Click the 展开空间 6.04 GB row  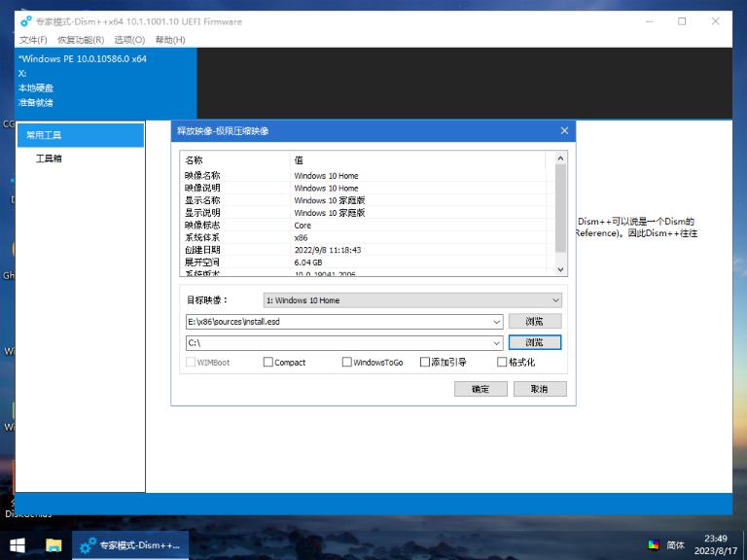365,262
